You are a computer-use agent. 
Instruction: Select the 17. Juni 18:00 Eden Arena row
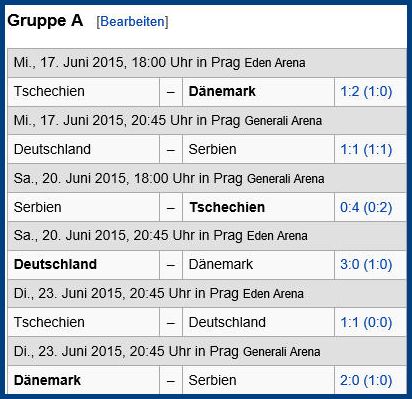pos(207,63)
